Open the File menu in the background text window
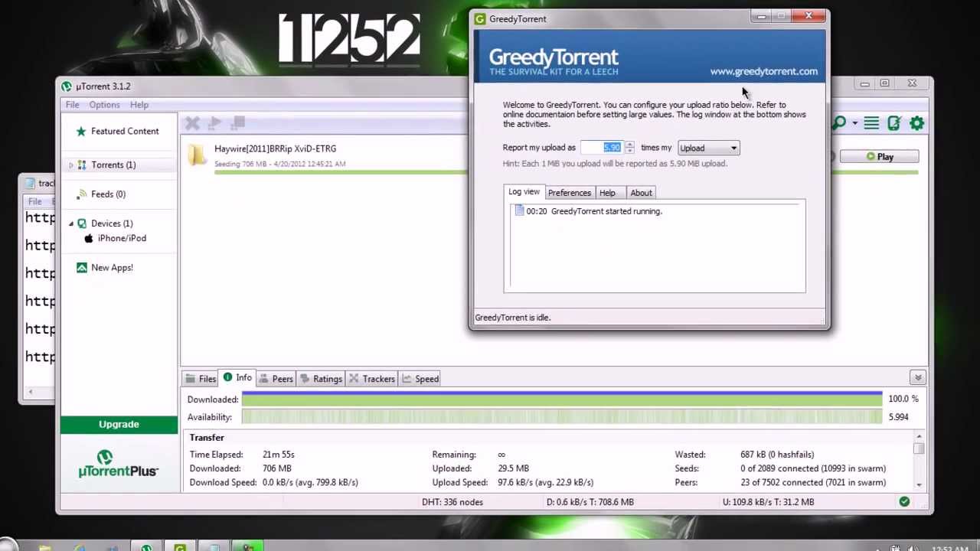 [35, 201]
